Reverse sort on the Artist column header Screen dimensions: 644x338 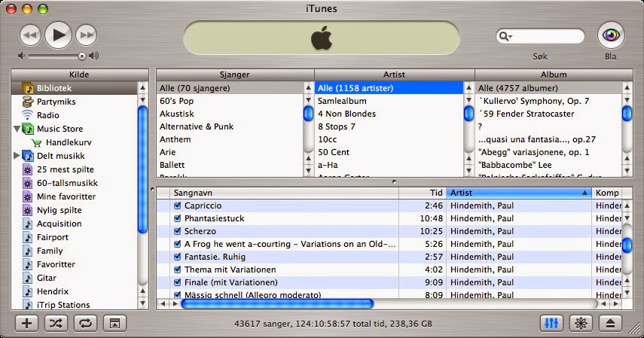click(x=519, y=193)
